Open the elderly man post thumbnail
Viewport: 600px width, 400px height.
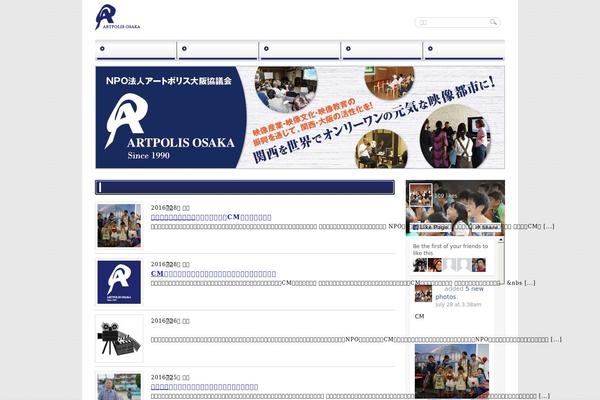point(119,387)
